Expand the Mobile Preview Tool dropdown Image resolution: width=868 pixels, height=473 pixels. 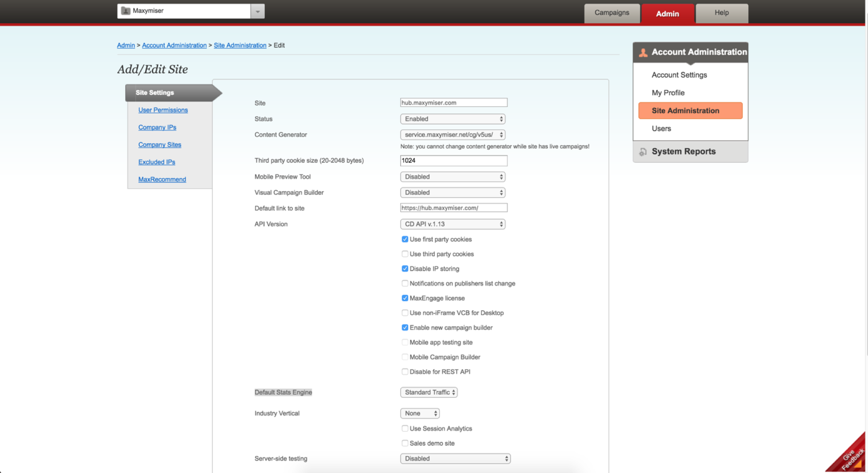[453, 177]
